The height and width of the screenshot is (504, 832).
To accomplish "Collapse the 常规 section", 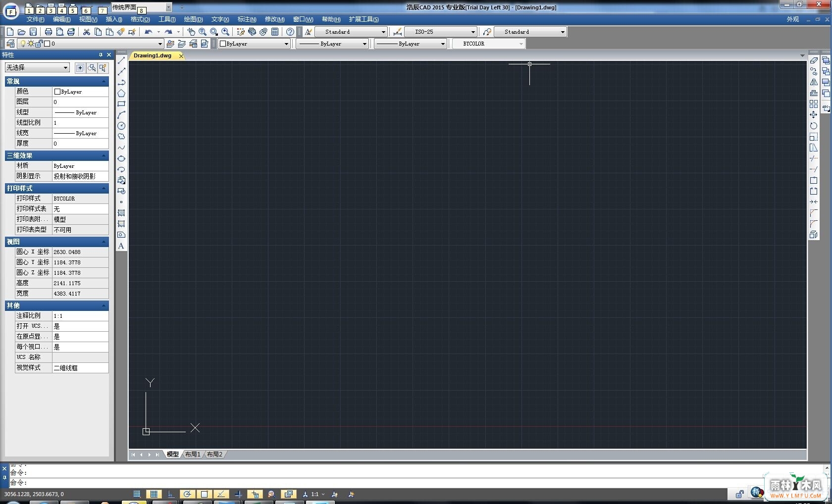I will coord(104,81).
